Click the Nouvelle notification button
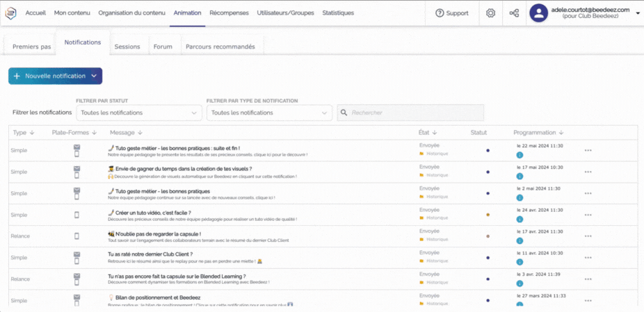644x312 pixels. 55,76
